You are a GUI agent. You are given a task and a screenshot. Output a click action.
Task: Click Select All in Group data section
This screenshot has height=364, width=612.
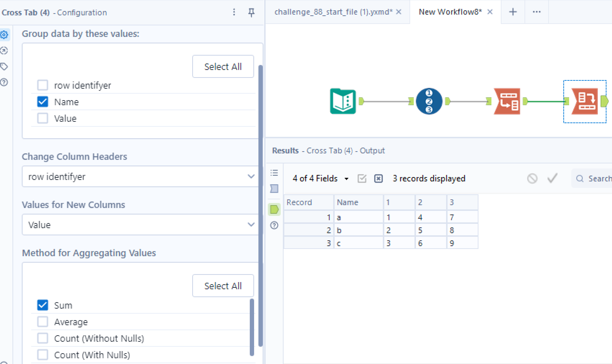coord(223,66)
